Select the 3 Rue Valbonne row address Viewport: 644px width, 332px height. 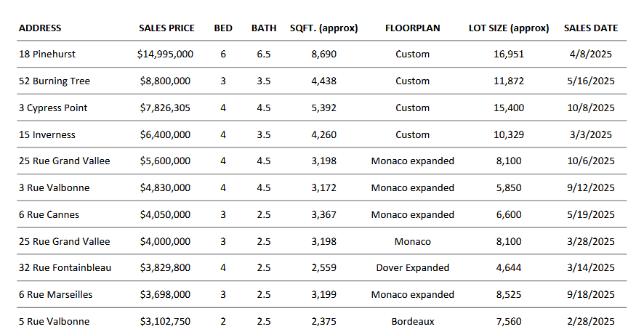[53, 188]
